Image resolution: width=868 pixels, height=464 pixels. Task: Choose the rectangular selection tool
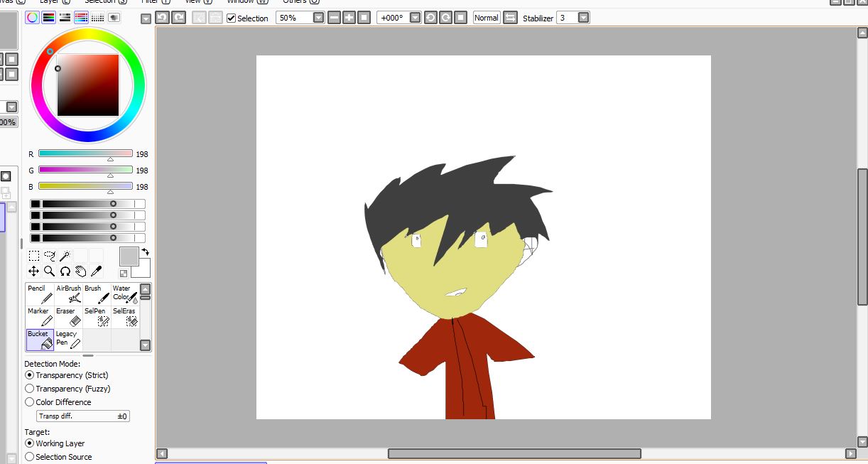tap(34, 256)
